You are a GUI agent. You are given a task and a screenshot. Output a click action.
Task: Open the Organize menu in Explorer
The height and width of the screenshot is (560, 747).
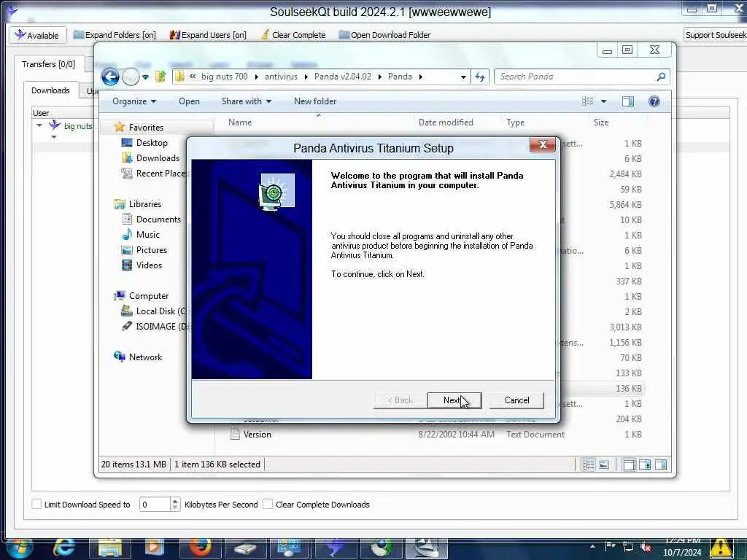coord(134,101)
